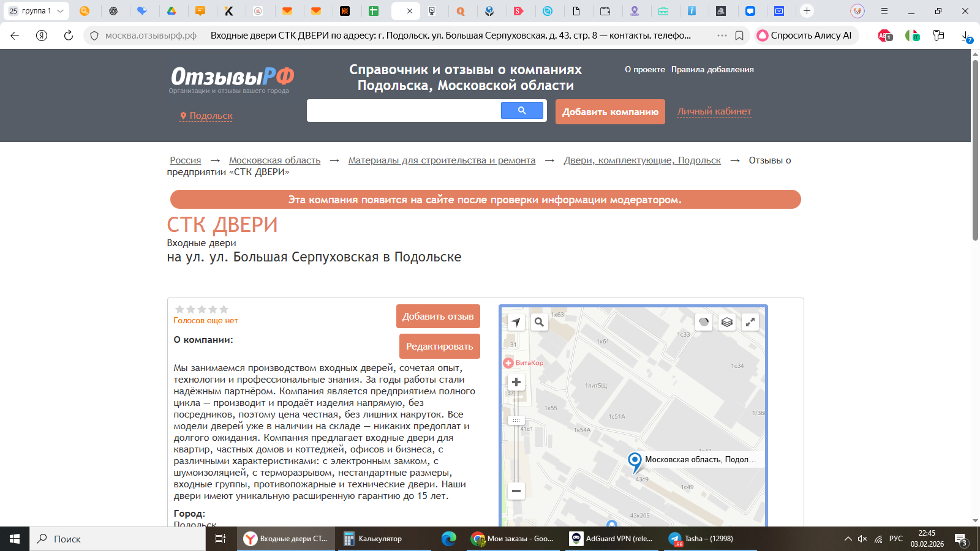Open the address bar three-dots menu
Screen dimensions: 980x551
[x=722, y=36]
